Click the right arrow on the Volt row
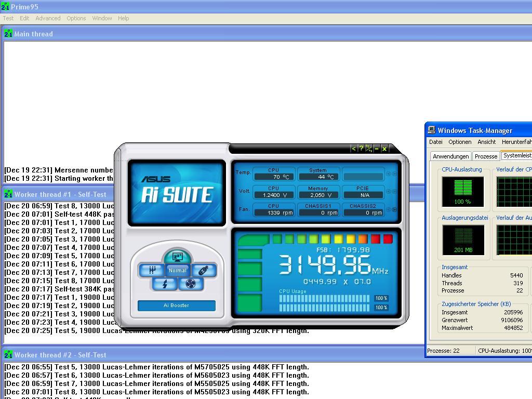The image size is (532, 399). pyautogui.click(x=394, y=191)
